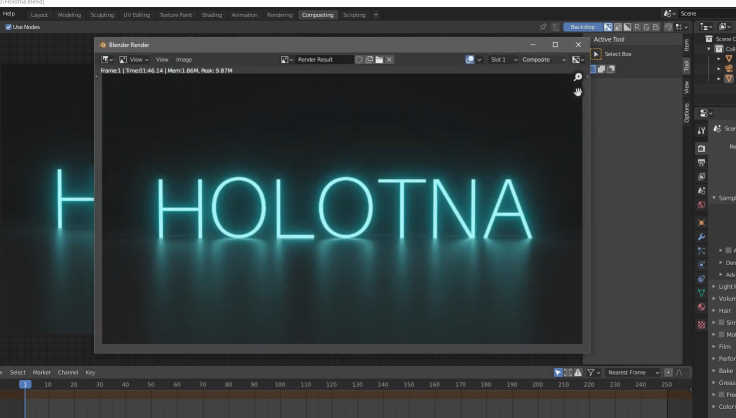
Task: Open the Tool properties tab icon
Action: click(701, 130)
